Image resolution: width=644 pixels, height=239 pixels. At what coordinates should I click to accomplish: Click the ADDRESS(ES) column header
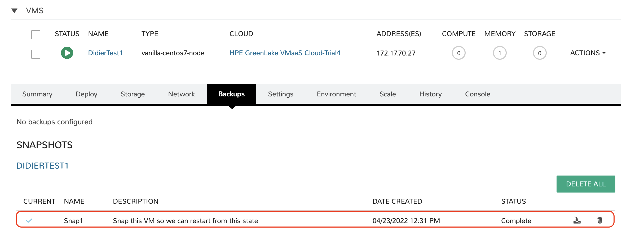pos(399,34)
